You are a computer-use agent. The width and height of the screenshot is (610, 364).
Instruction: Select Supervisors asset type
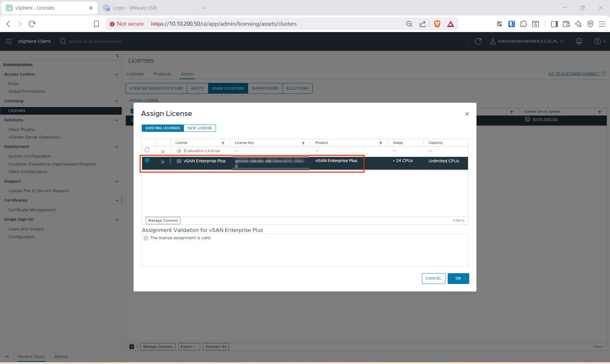265,88
